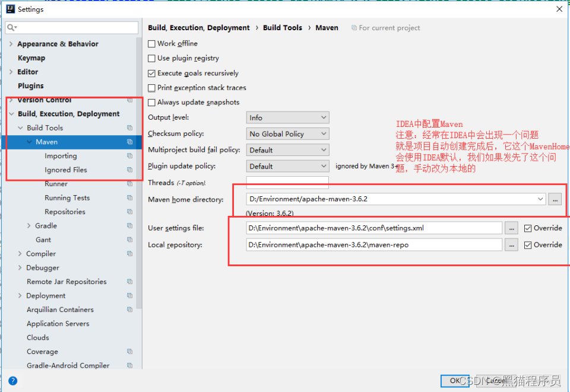Click Build, Execution, Deployment in breadcrumb

[199, 28]
